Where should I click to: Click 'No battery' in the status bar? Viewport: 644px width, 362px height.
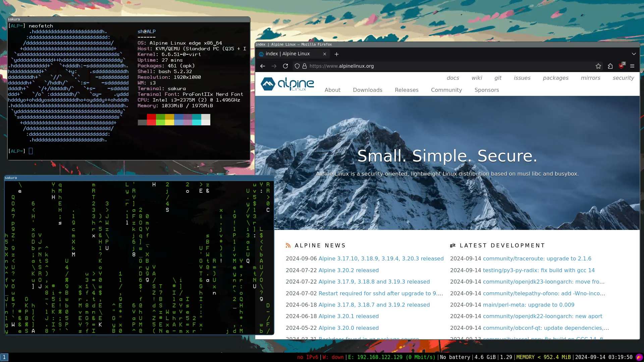(455, 357)
